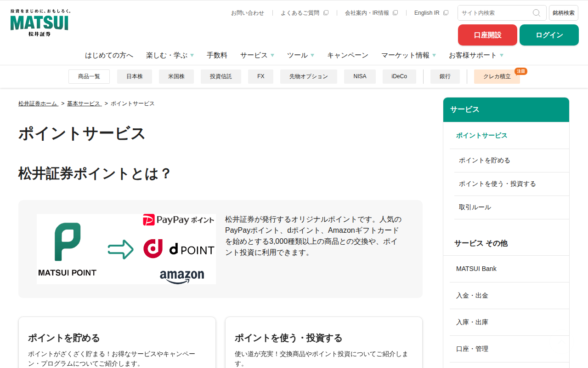Click the paragraph starting 松井証券が発行する
The image size is (588, 368).
point(313,236)
